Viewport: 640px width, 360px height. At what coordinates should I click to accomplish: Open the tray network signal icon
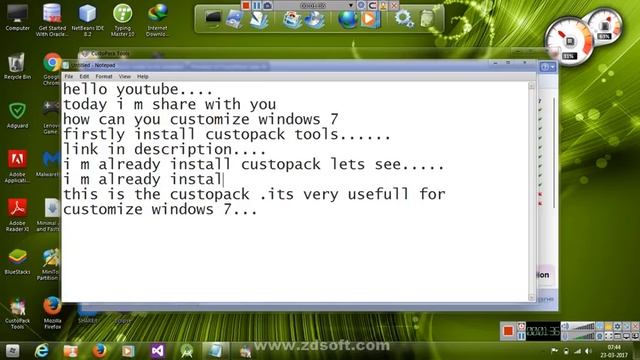point(577,351)
